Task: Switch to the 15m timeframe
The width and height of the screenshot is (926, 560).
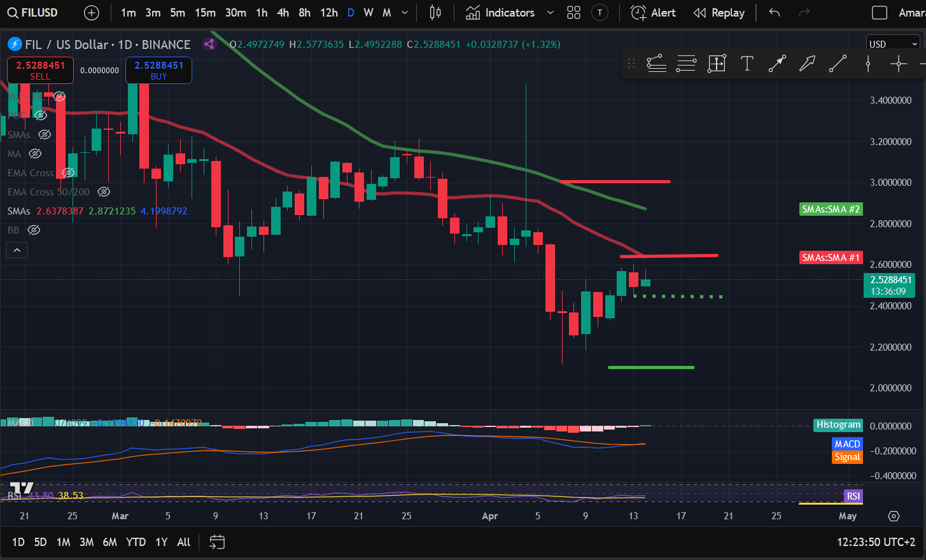Action: coord(205,13)
